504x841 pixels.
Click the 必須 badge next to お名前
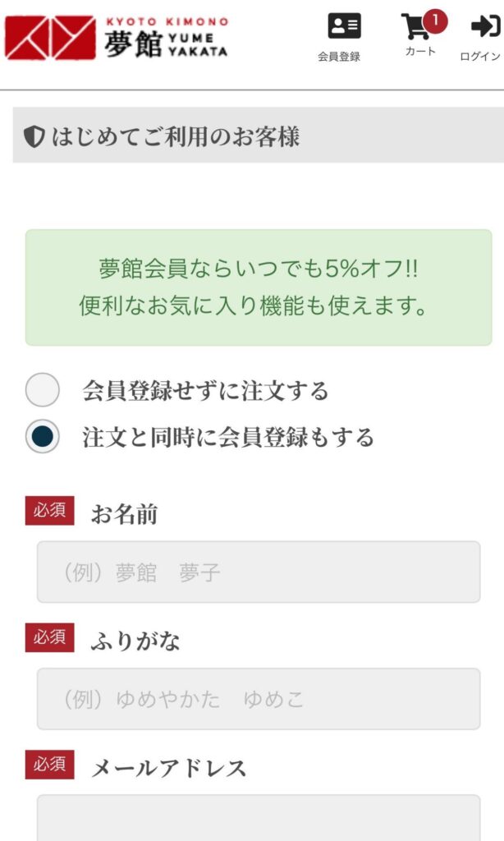pos(49,511)
